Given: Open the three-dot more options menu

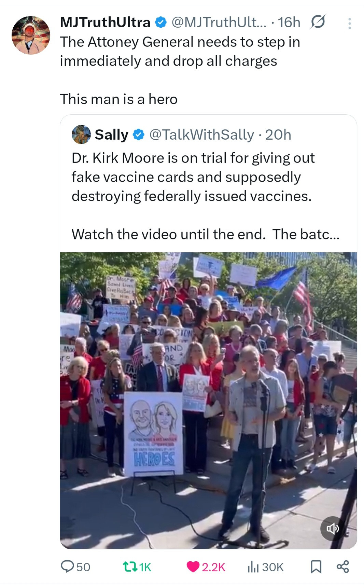Looking at the screenshot, I should pos(349,23).
